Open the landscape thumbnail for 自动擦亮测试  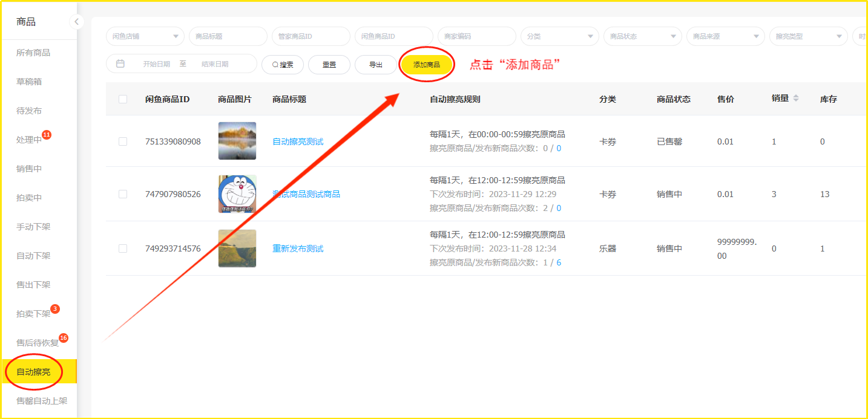[237, 141]
